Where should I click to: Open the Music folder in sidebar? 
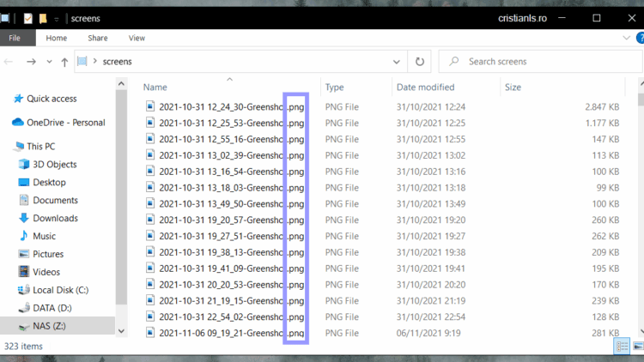pos(44,236)
